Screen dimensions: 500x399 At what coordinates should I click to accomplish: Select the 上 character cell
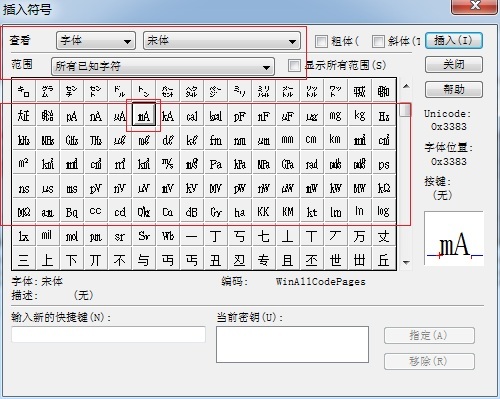48,259
